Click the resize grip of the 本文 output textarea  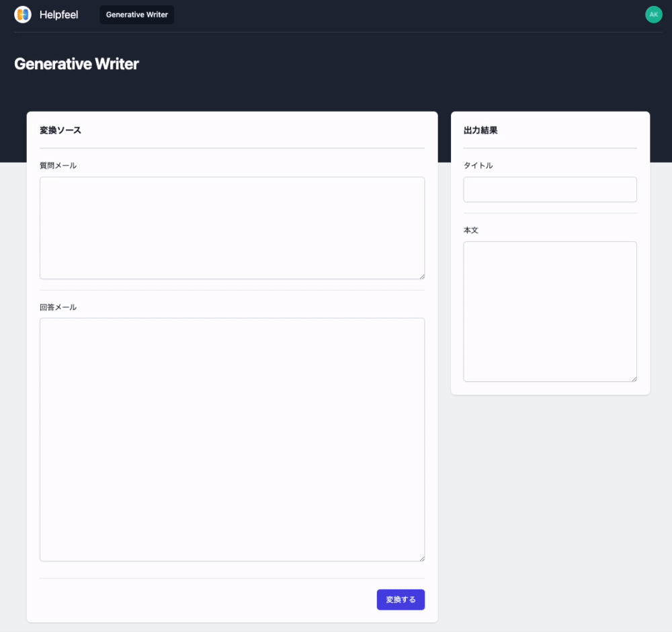pos(634,379)
